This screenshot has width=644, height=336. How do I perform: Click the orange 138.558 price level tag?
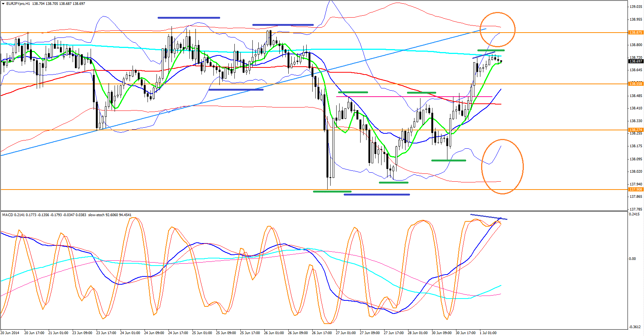coord(635,84)
